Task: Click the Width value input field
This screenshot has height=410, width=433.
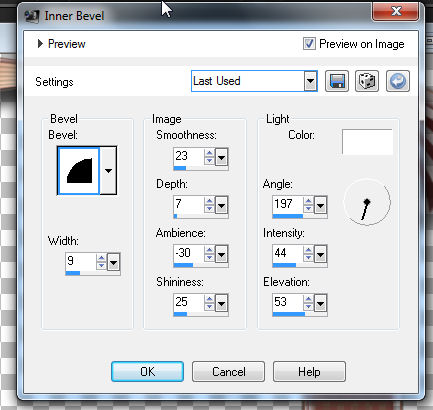Action: pos(81,261)
